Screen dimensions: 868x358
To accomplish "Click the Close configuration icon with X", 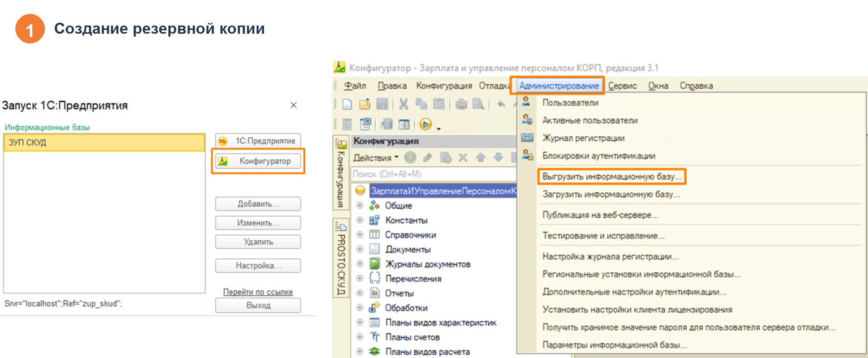I will 366,124.
